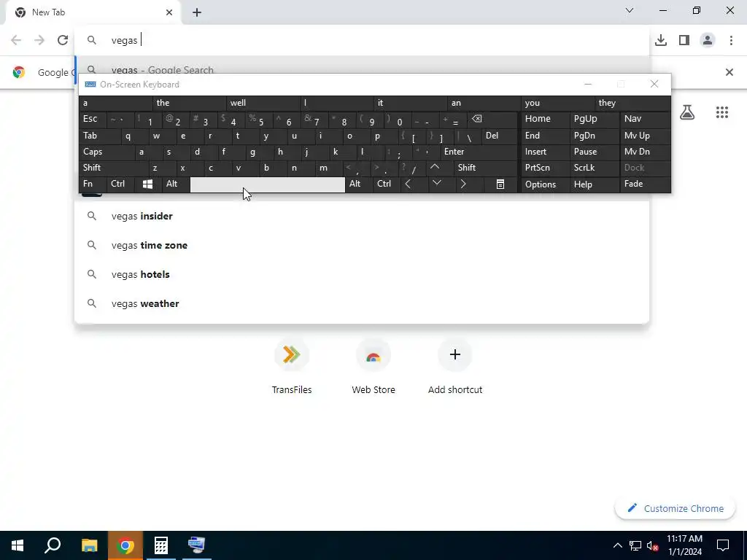747x560 pixels.
Task: Choose suggestion vegas insider
Action: click(x=362, y=216)
